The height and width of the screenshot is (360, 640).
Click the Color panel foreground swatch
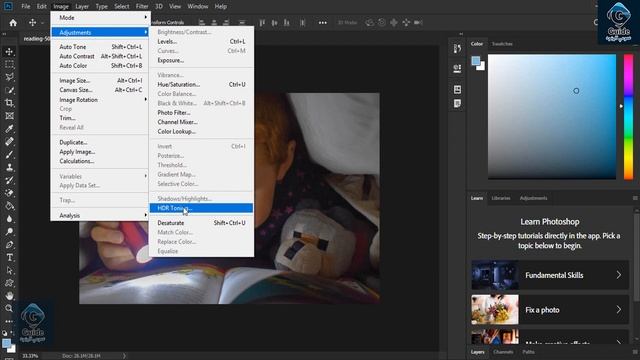[x=476, y=61]
